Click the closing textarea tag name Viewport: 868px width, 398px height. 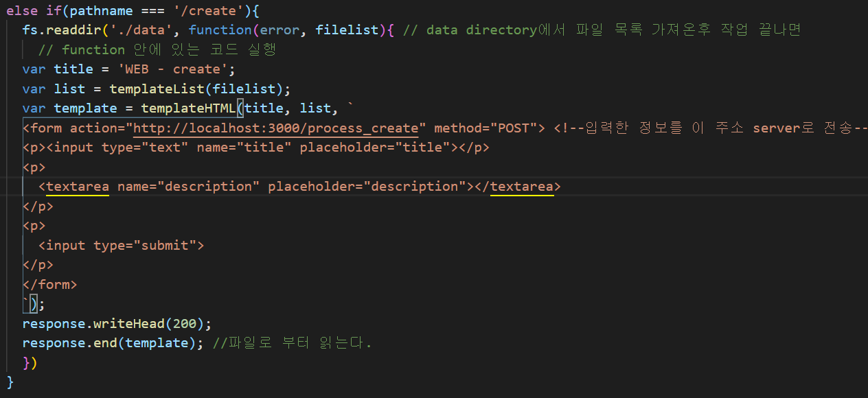[x=522, y=186]
